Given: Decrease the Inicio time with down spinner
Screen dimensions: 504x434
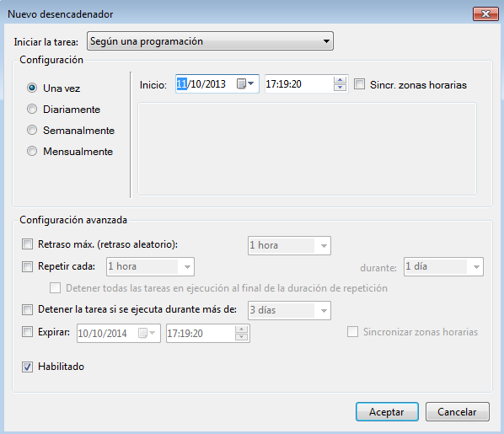Looking at the screenshot, I should click(x=340, y=88).
